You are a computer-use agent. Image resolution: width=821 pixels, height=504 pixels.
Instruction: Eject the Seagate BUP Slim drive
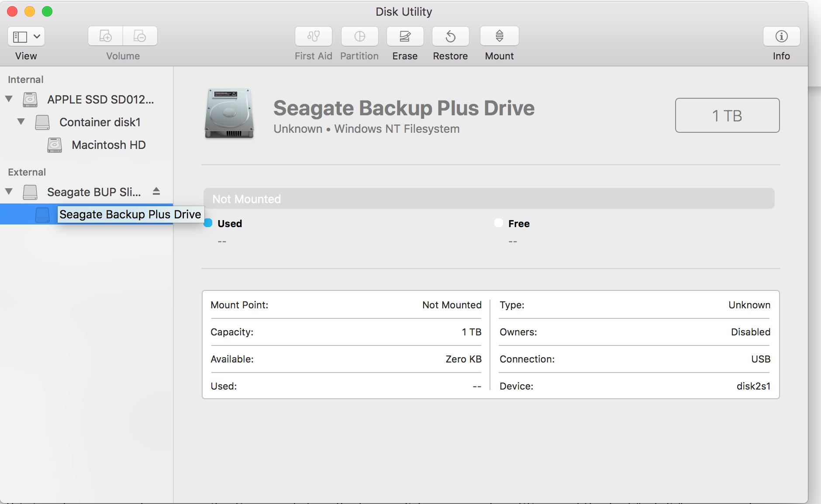tap(156, 191)
